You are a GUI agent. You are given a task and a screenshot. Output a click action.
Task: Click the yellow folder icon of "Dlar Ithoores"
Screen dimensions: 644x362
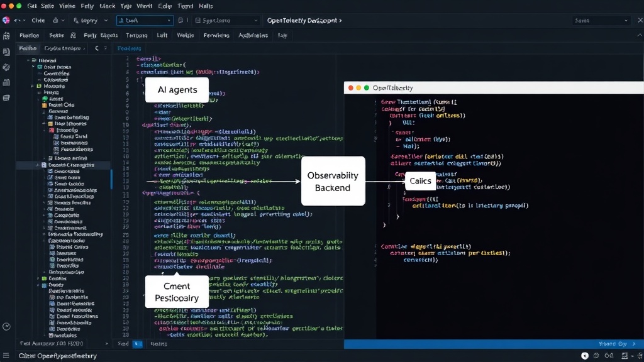coord(50,124)
